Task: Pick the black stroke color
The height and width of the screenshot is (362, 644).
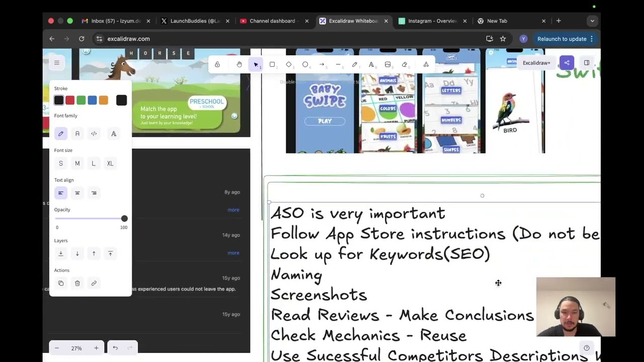Action: [59, 100]
